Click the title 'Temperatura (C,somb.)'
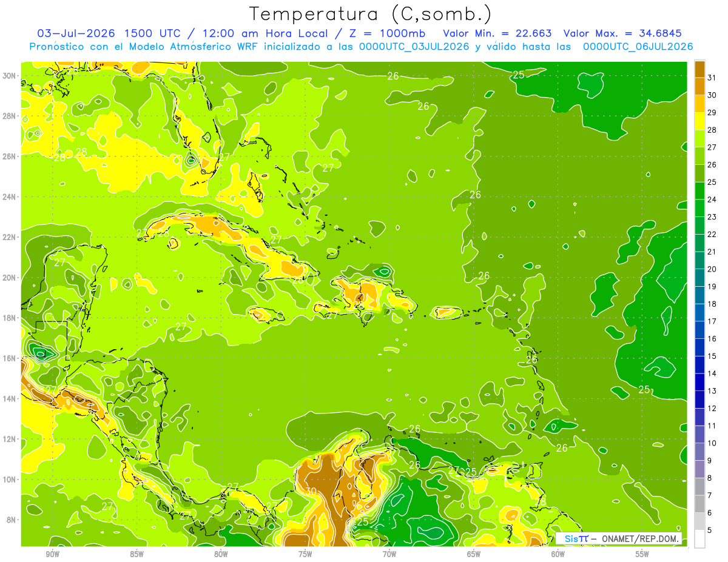The width and height of the screenshot is (728, 562). (371, 14)
